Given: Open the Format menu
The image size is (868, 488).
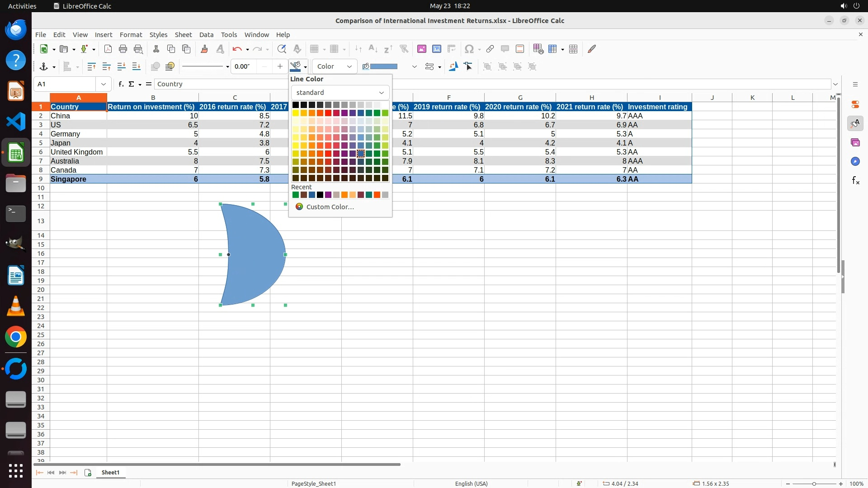Looking at the screenshot, I should point(131,35).
